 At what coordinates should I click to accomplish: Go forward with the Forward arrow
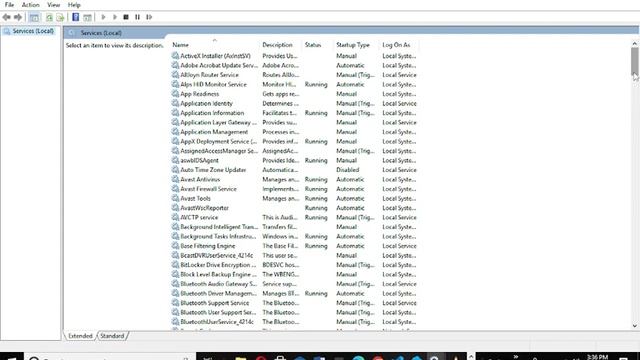tap(18, 17)
